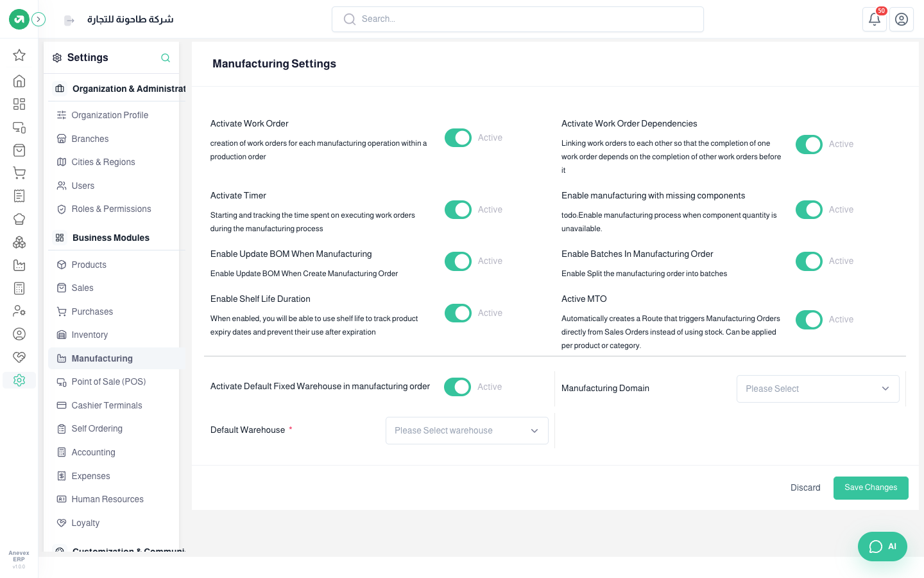Open the settings gear icon in left rail

pos(19,380)
